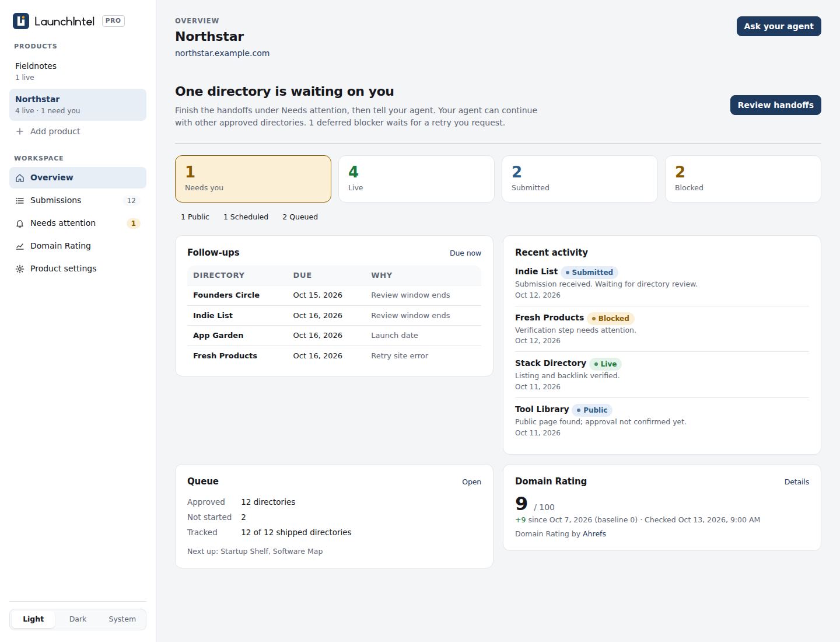Screen dimensions: 840x642
Task: Go to Submissions in the sidebar
Action: (x=78, y=201)
